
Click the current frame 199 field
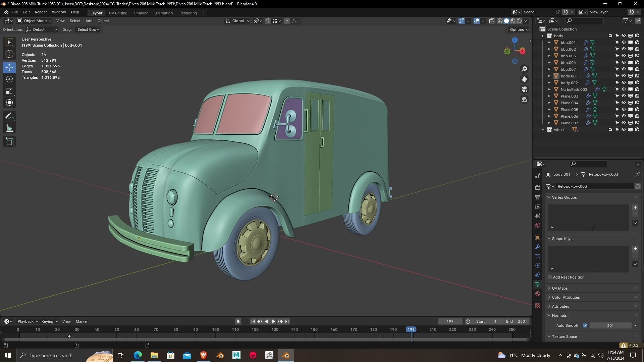tap(450, 321)
